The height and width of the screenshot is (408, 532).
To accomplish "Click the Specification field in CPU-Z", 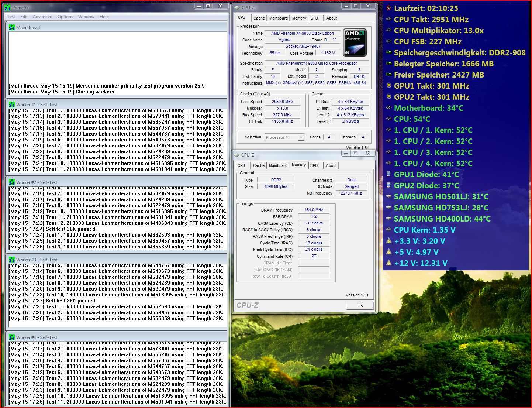I will point(317,63).
